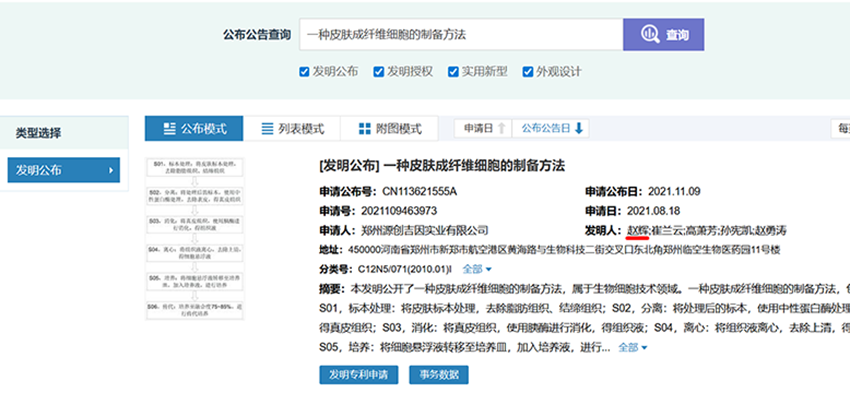Screen dimensions: 850x393
Task: Click the 列表模式 list icon
Action: pyautogui.click(x=267, y=129)
